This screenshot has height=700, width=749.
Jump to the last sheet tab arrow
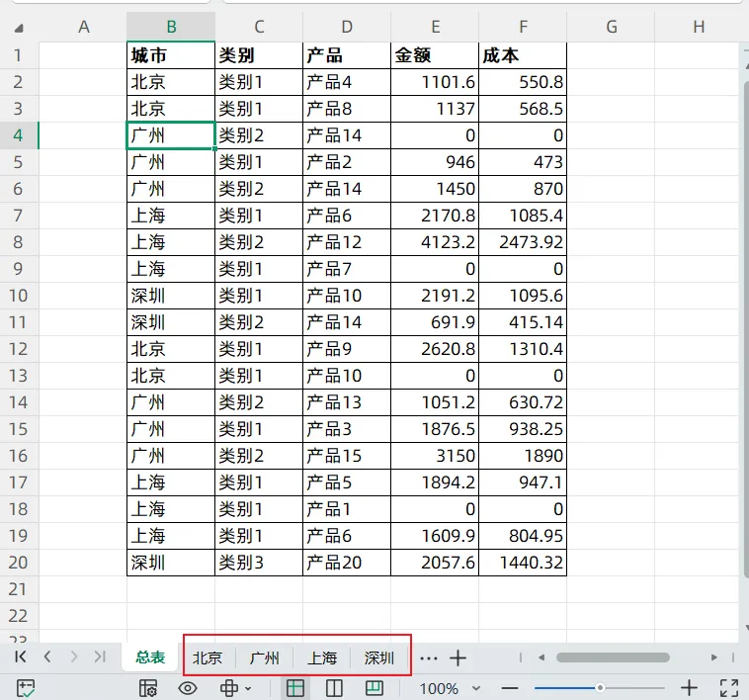click(100, 656)
